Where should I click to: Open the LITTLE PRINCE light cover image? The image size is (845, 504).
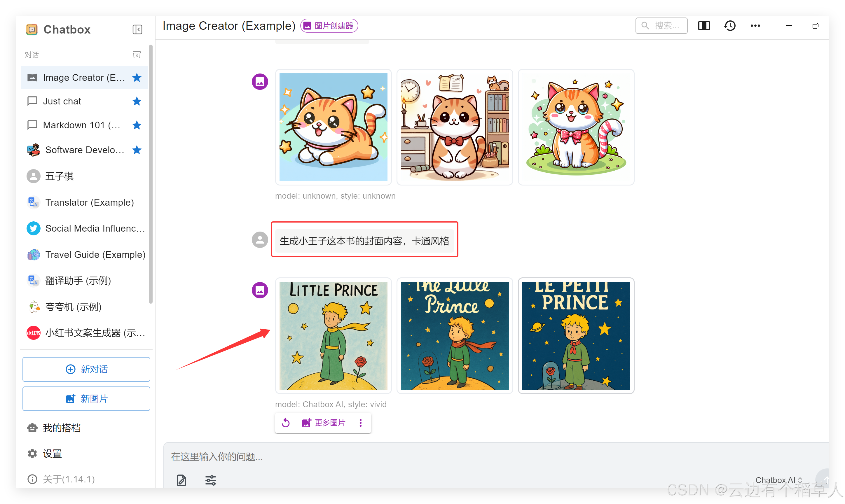[x=333, y=335]
